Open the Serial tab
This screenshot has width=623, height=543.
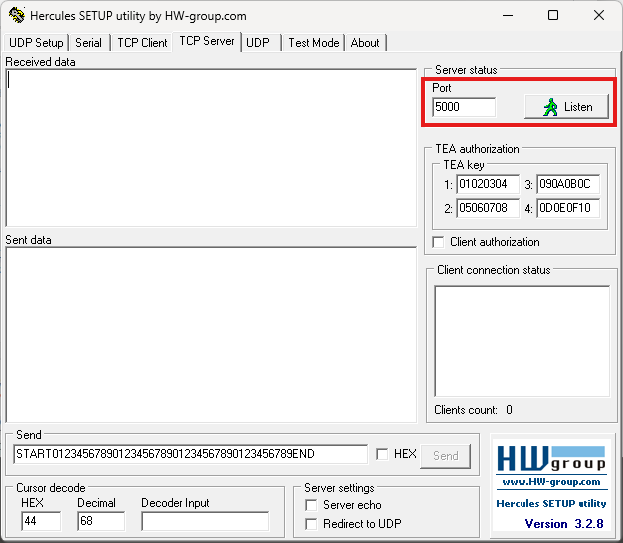click(x=88, y=43)
